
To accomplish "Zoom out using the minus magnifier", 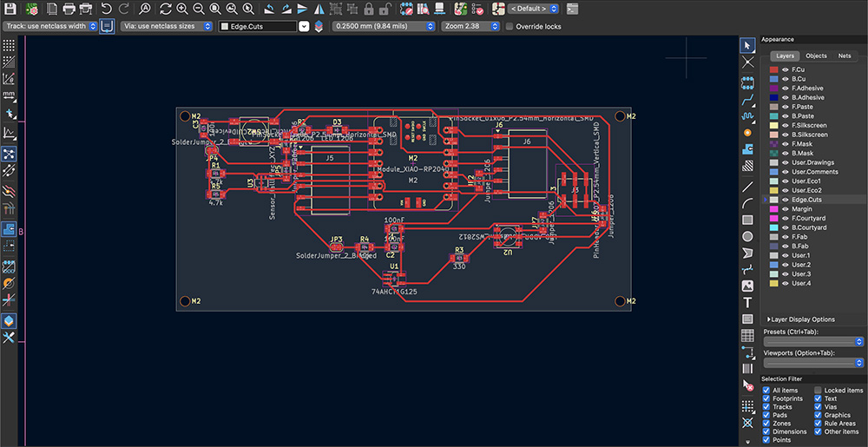I will click(199, 9).
